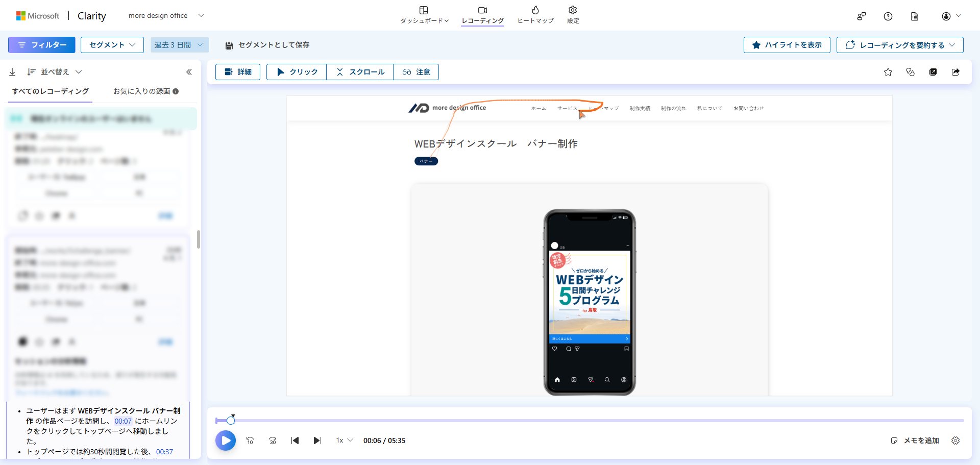Screen dimensions: 980x465
Task: Open the view heatmap icon in recording toolbar
Action: point(933,72)
